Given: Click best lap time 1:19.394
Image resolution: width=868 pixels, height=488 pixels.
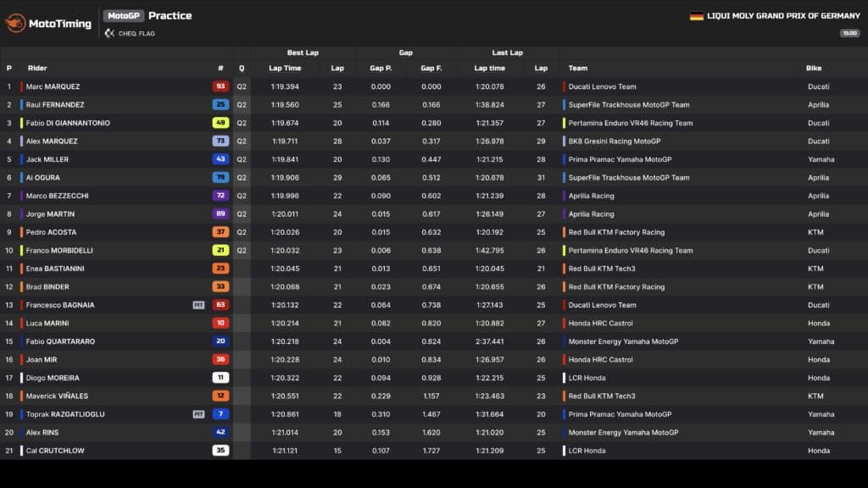Looking at the screenshot, I should click(285, 86).
